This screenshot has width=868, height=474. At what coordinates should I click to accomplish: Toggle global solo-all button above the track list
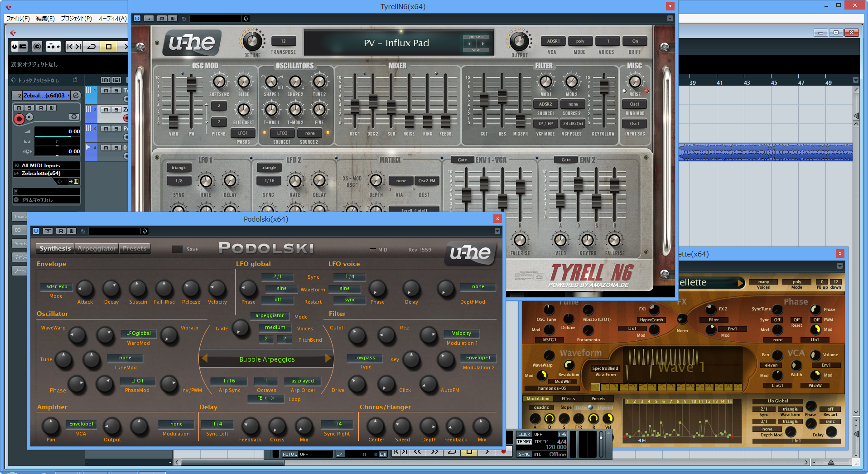click(116, 80)
